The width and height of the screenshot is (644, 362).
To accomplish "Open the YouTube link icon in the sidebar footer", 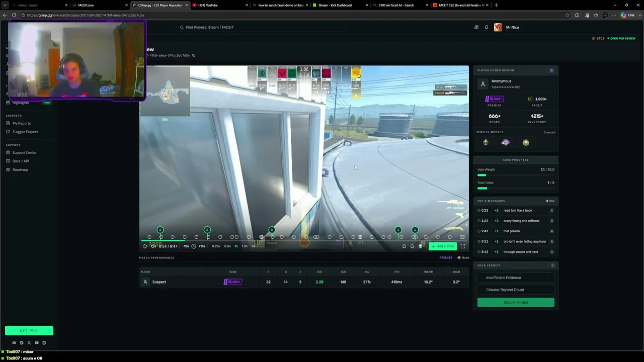I will click(36, 343).
